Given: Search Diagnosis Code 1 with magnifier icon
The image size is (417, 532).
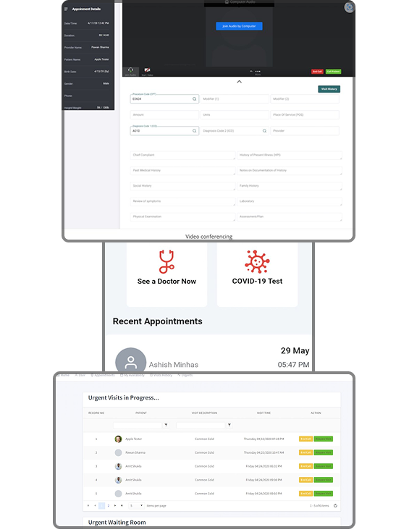Looking at the screenshot, I should pos(195,131).
